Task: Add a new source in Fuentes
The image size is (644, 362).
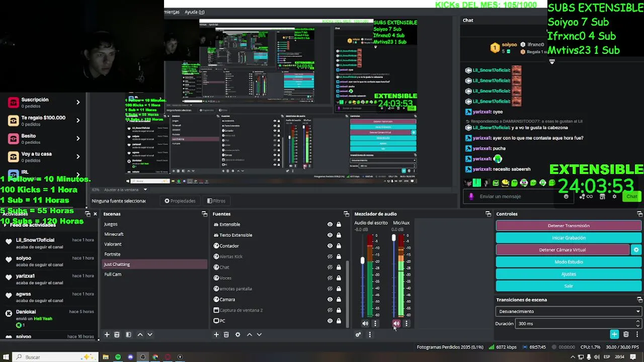Action: click(x=216, y=334)
